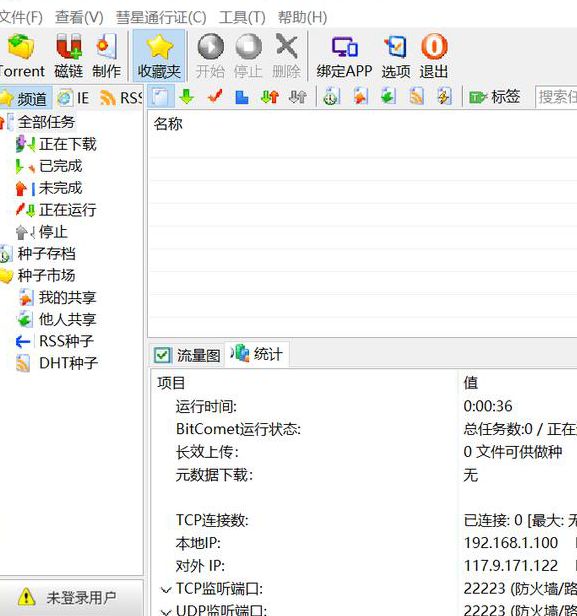577x616 pixels.
Task: Click the green-arrow others' shares toolbar icon
Action: pos(388,97)
